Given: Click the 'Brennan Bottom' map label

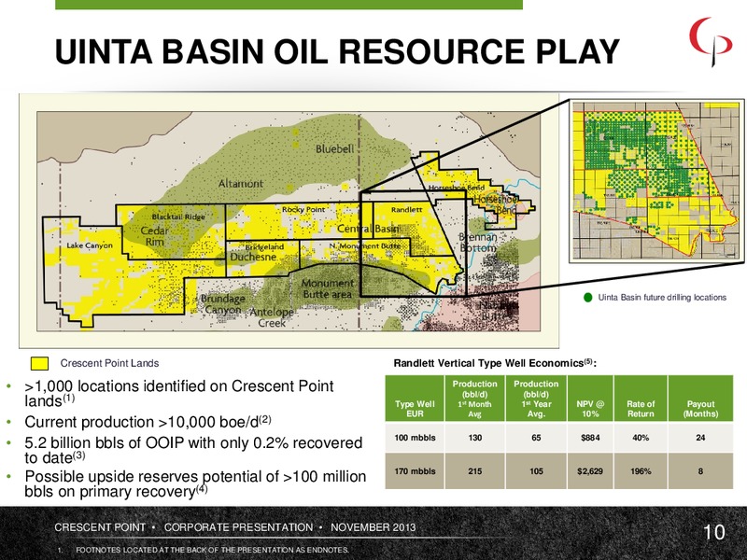Looking at the screenshot, I should pos(478,243).
